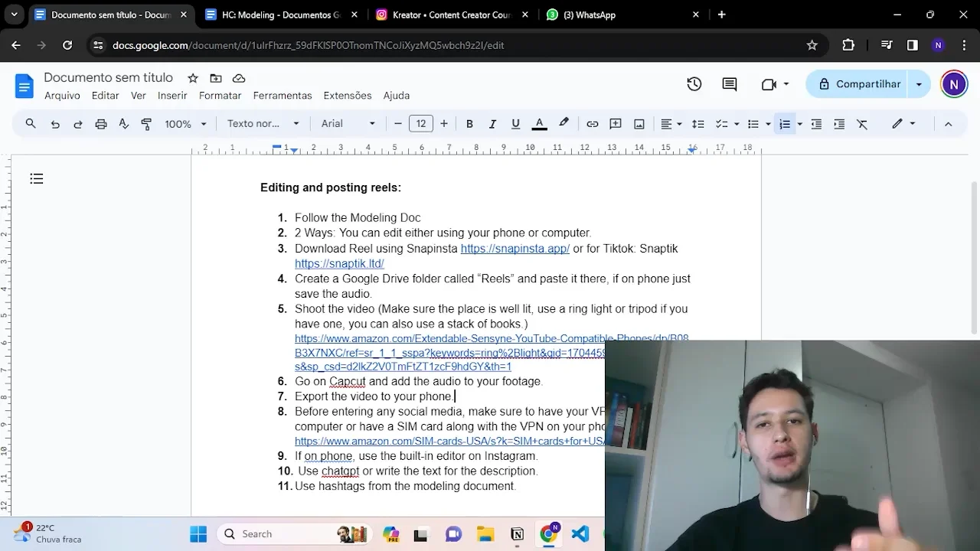The width and height of the screenshot is (980, 551).
Task: Switch to the Kreator Content Creator tab
Action: (x=452, y=15)
